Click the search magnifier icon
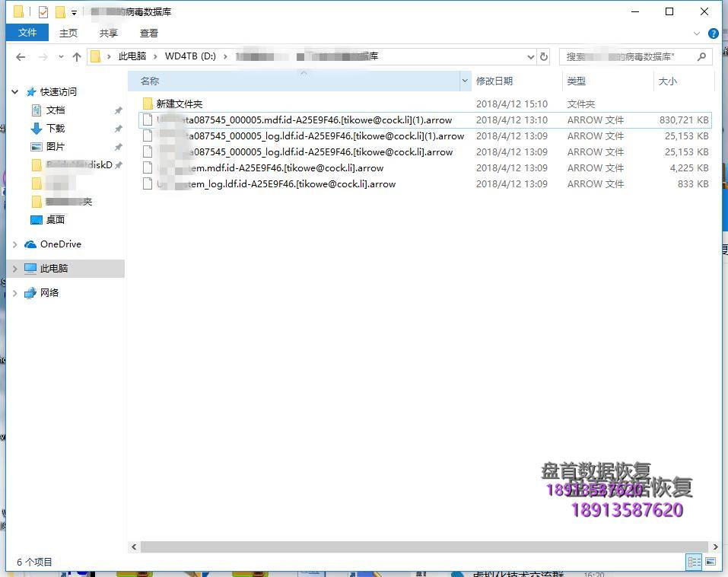The image size is (728, 577). (x=701, y=56)
